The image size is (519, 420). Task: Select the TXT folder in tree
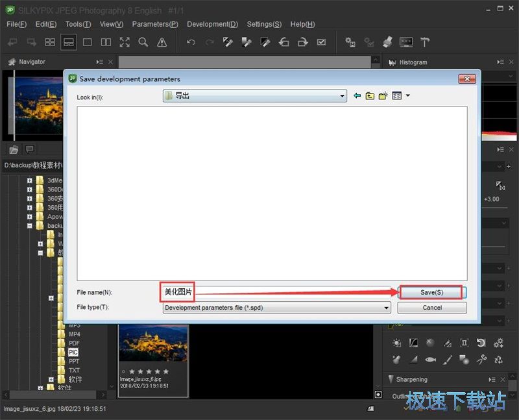pos(74,370)
